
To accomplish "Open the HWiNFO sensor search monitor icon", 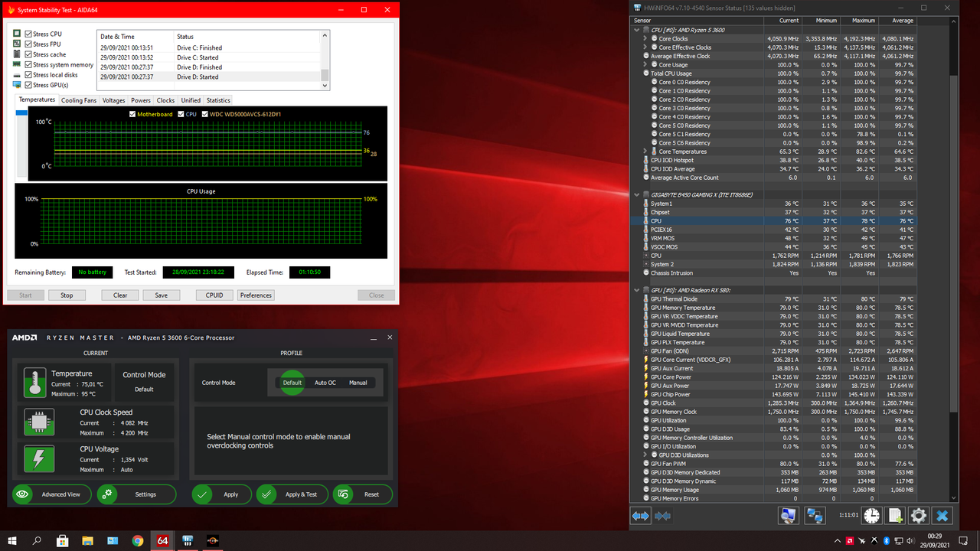I will [x=787, y=516].
